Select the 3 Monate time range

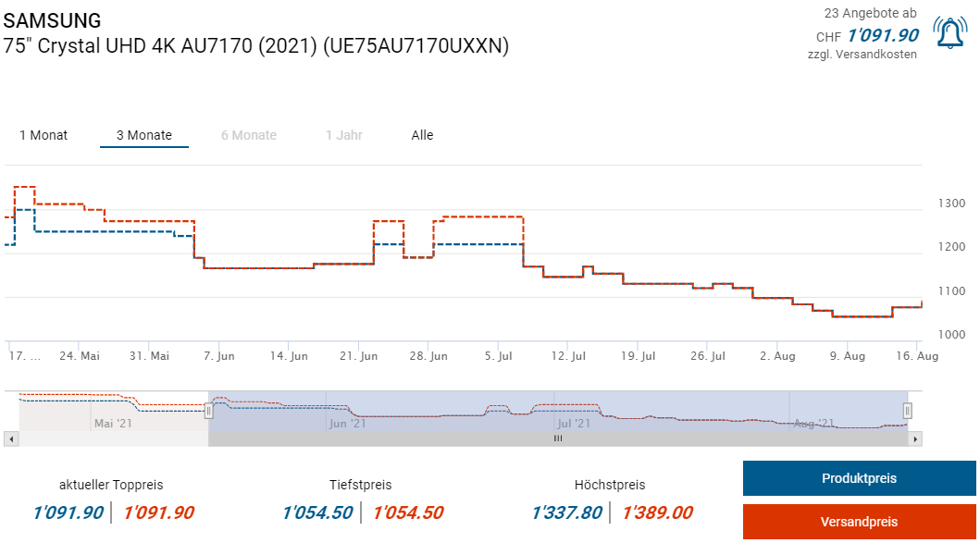point(144,135)
